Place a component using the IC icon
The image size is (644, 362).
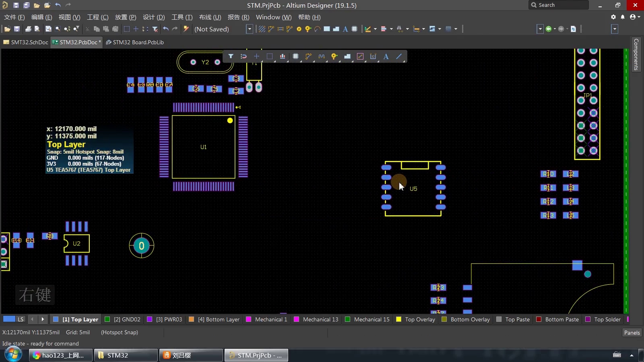pyautogui.click(x=354, y=29)
